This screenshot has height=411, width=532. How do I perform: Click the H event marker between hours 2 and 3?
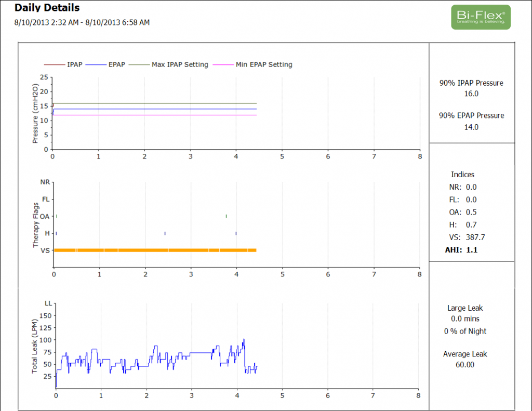pyautogui.click(x=165, y=233)
